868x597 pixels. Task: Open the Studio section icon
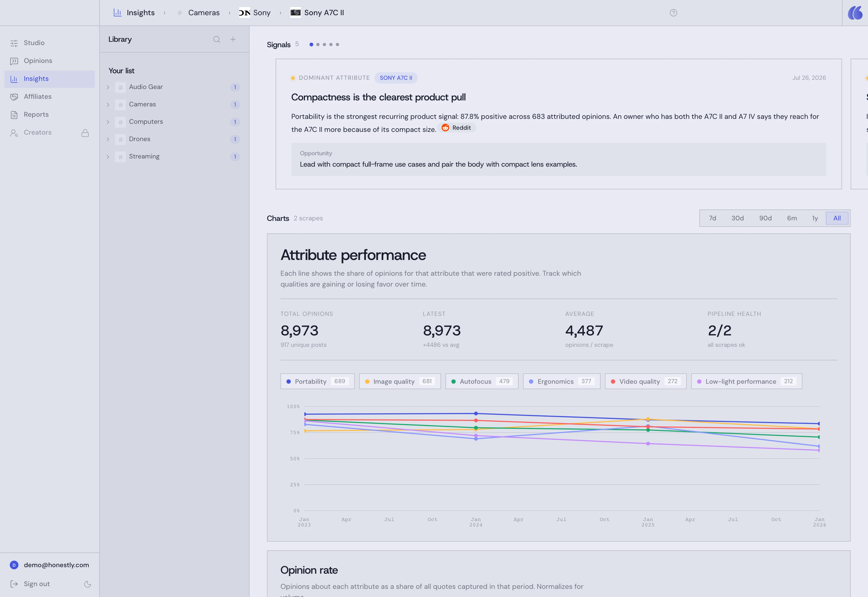(14, 43)
